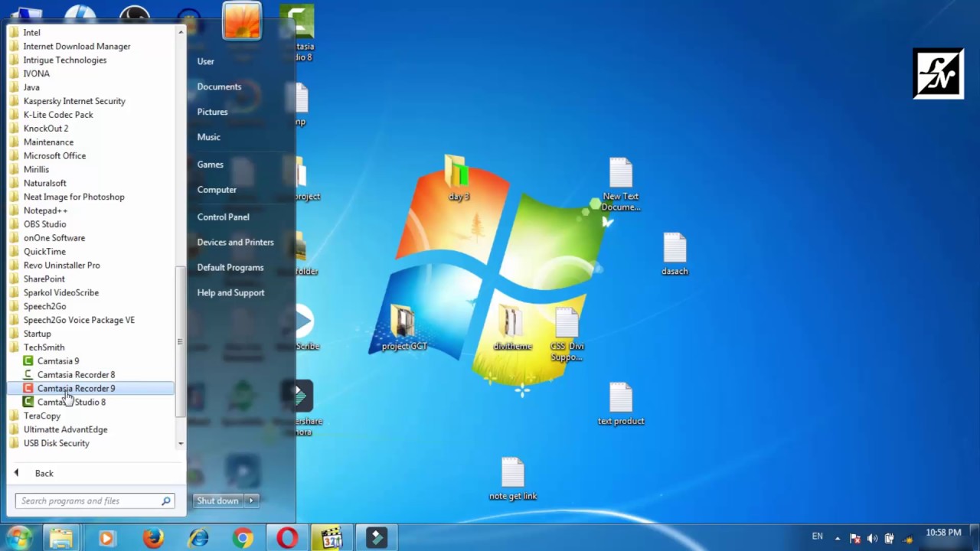Image resolution: width=980 pixels, height=551 pixels.
Task: Open Pictures from Start menu
Action: tap(212, 112)
